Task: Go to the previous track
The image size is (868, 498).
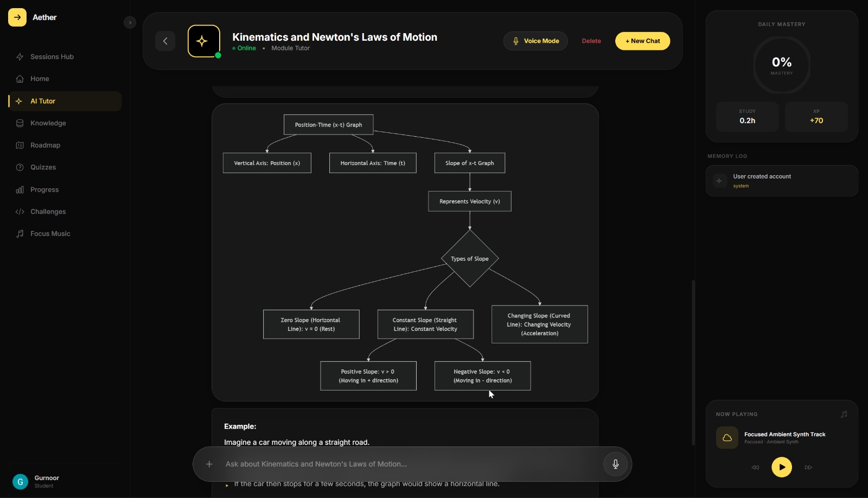Action: 755,467
